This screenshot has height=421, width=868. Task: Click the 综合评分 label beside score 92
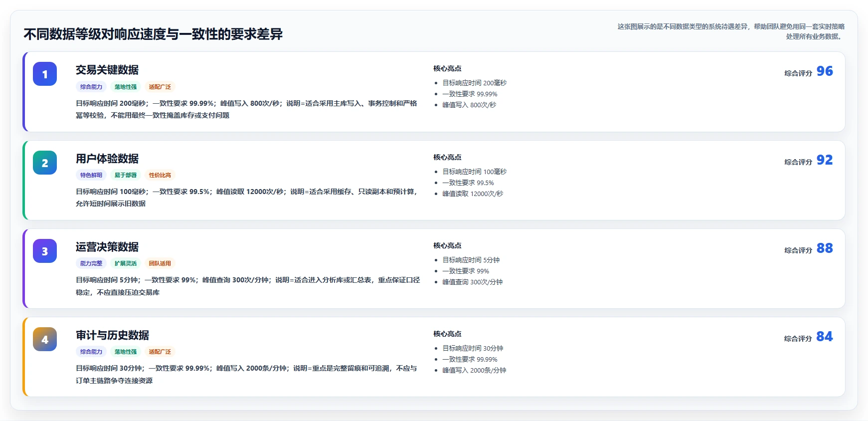798,162
